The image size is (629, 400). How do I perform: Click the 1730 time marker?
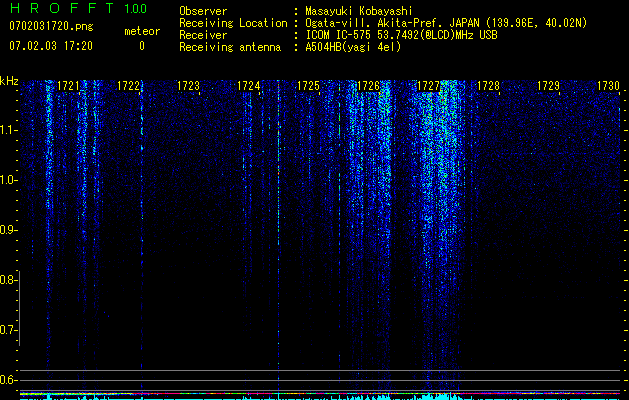coord(608,86)
